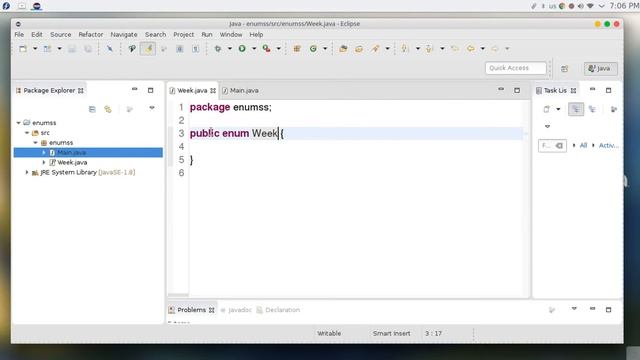Click the pin editor toolbar icon

click(109, 49)
